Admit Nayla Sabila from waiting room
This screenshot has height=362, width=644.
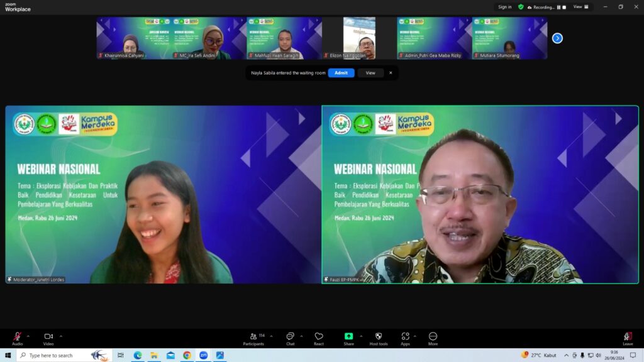click(341, 73)
